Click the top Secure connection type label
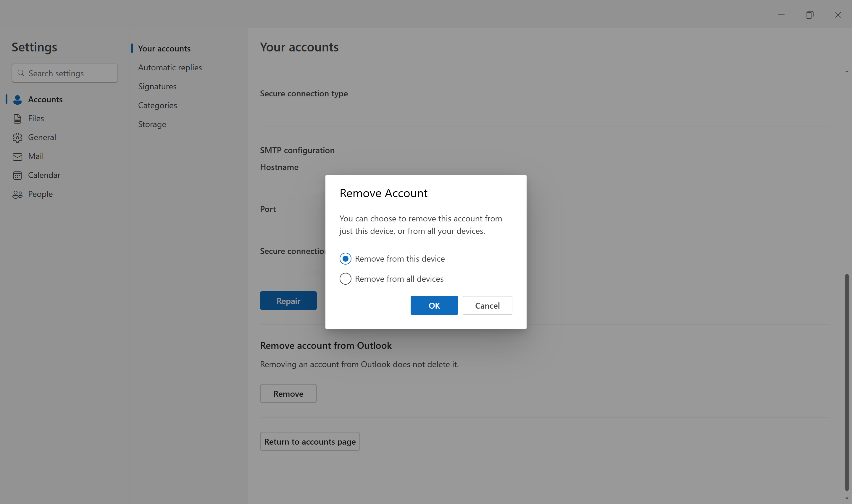Screen dimensions: 852x504 (304, 94)
